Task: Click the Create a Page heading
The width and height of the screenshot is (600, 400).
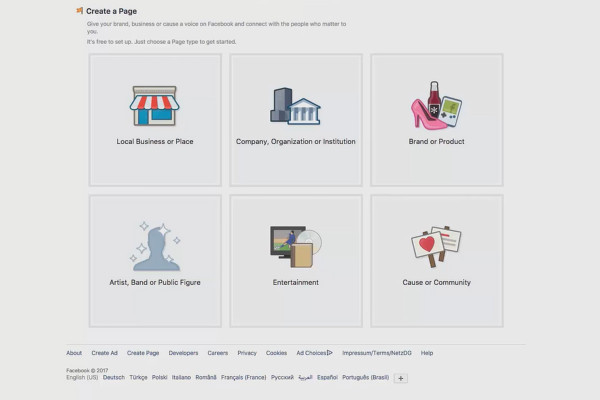Action: pyautogui.click(x=111, y=11)
